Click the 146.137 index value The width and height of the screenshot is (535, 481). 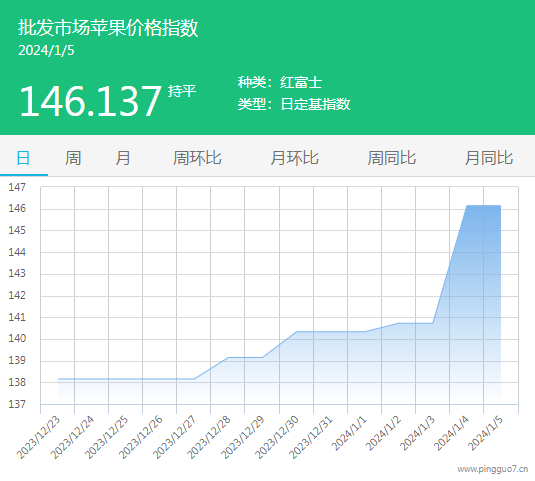click(x=90, y=101)
